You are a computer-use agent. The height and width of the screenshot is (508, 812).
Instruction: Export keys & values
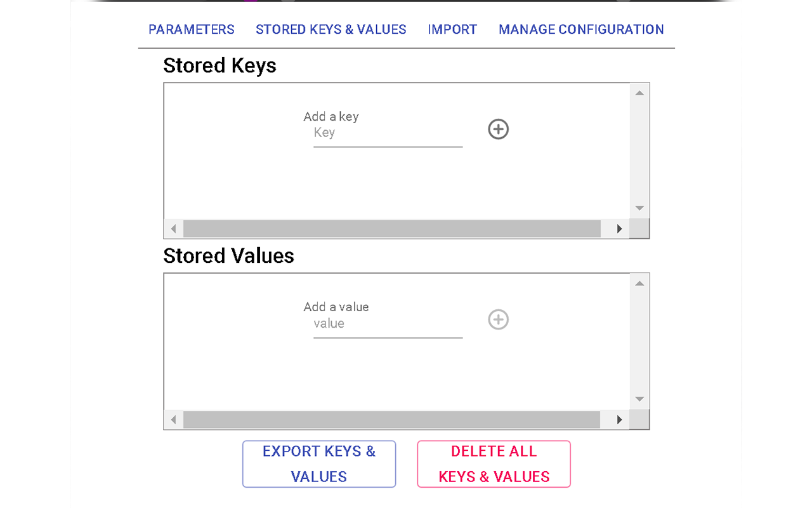319,464
